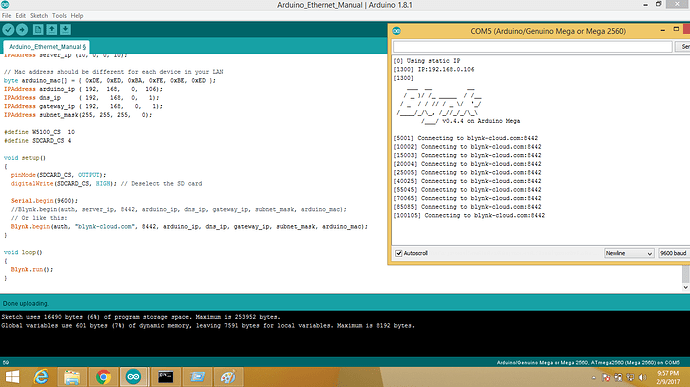The width and height of the screenshot is (690, 387).
Task: Click the Upload arrow icon
Action: [22, 29]
